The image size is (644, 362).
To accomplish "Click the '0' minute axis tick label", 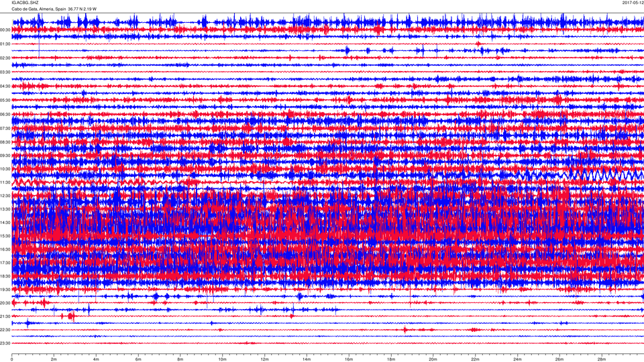I will click(x=12, y=359).
